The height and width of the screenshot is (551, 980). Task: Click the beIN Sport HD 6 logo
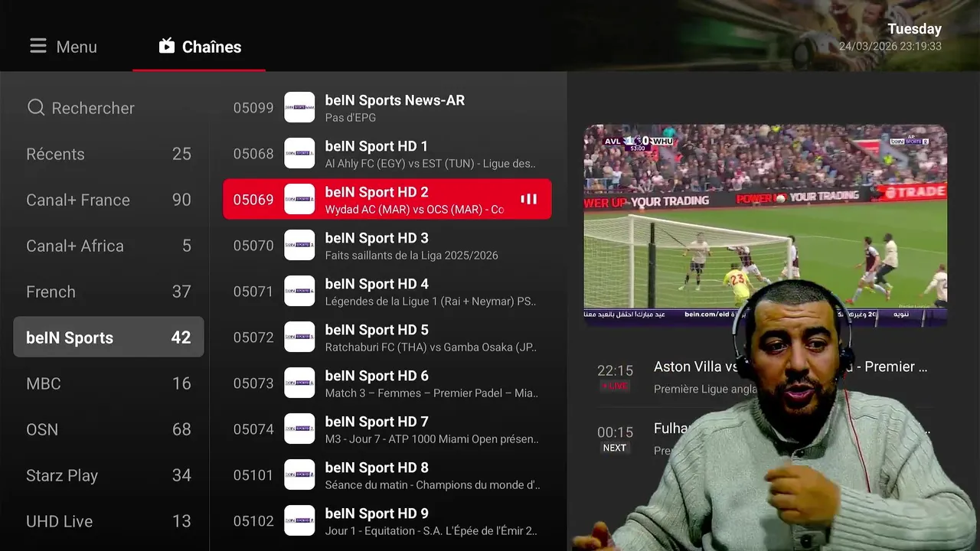tap(299, 383)
